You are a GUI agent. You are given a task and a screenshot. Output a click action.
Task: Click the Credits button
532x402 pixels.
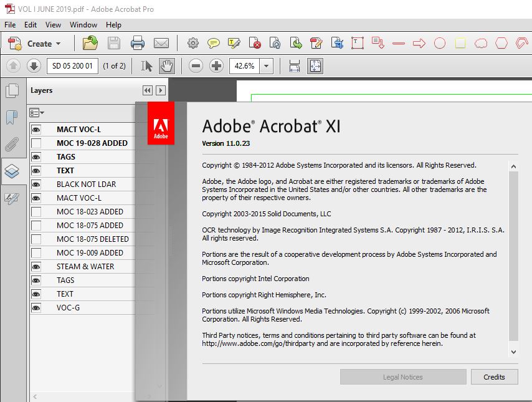[495, 377]
